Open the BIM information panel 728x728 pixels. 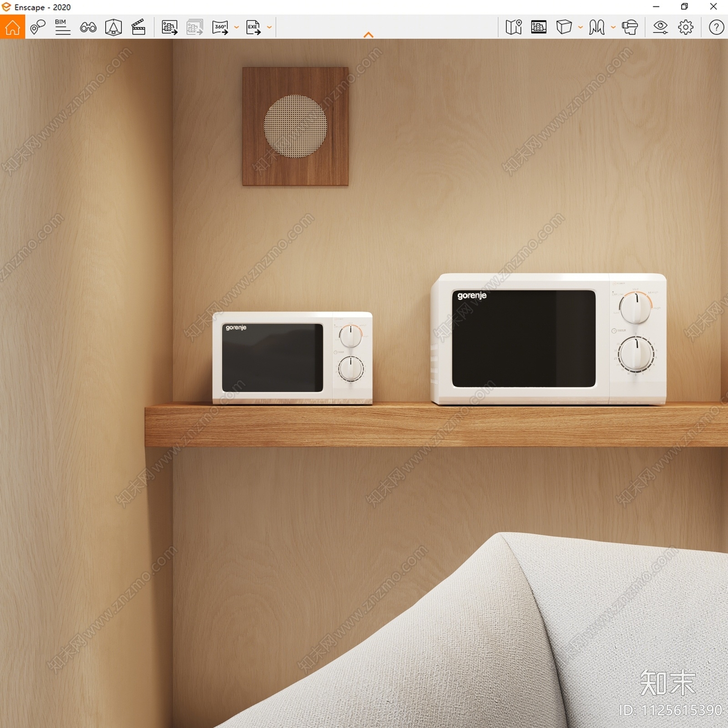point(62,27)
